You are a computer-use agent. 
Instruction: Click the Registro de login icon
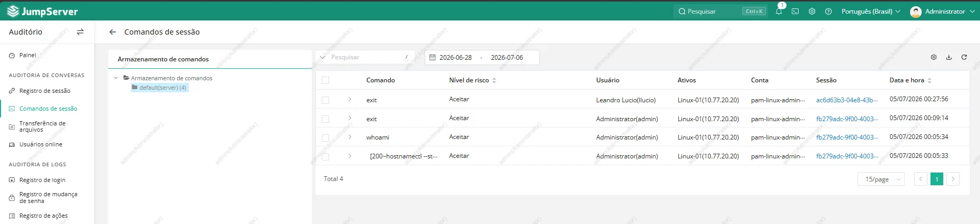point(12,180)
